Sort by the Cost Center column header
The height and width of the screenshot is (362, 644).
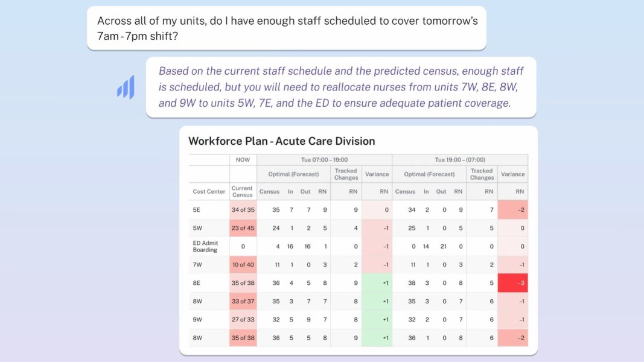pyautogui.click(x=209, y=192)
